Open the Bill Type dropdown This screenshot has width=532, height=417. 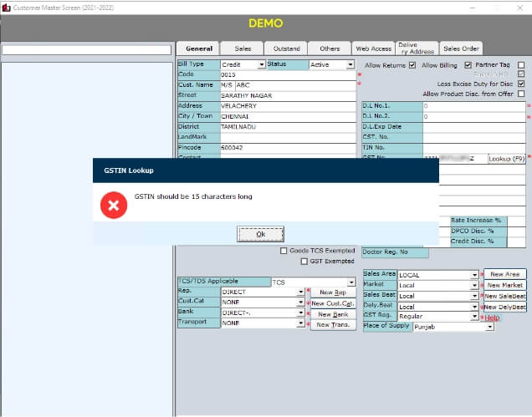[x=261, y=64]
